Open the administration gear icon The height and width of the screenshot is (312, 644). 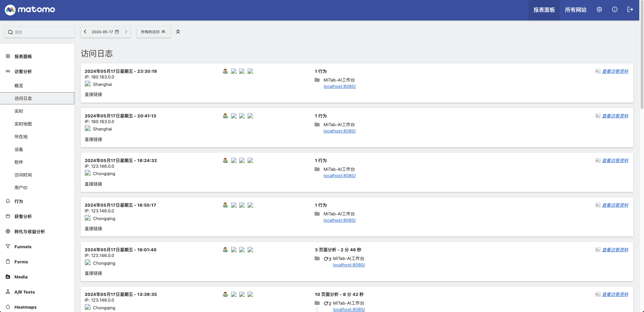[599, 10]
